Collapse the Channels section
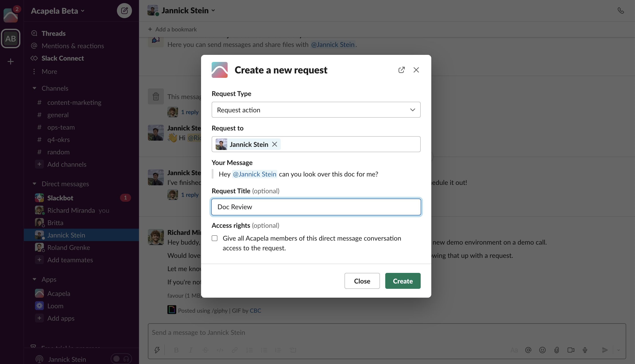The height and width of the screenshot is (364, 635). (35, 88)
